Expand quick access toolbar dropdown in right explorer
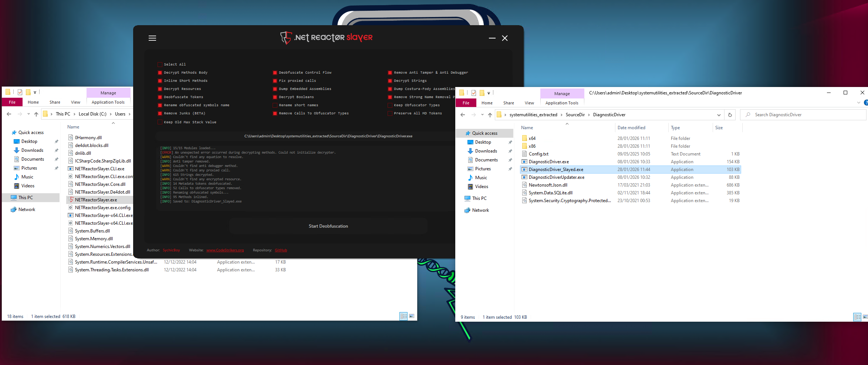Image resolution: width=868 pixels, height=365 pixels. pos(489,93)
